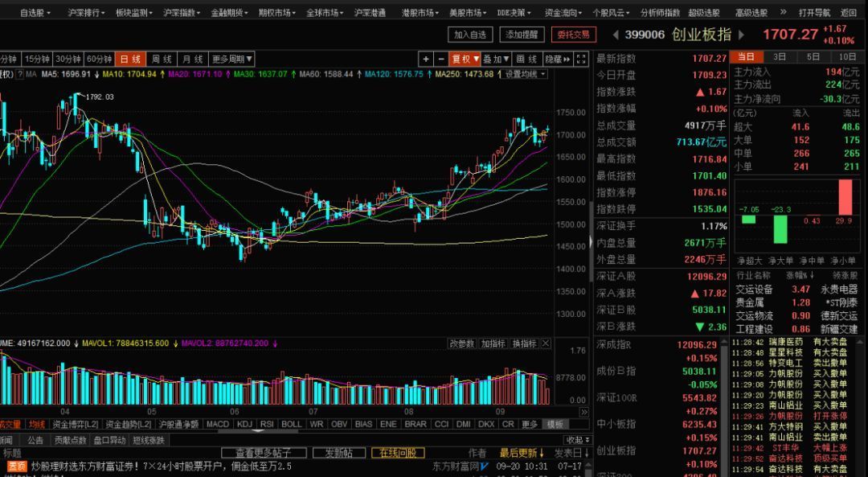Zoom in chart with the plus button
Image resolution: width=868 pixels, height=477 pixels.
coord(426,59)
